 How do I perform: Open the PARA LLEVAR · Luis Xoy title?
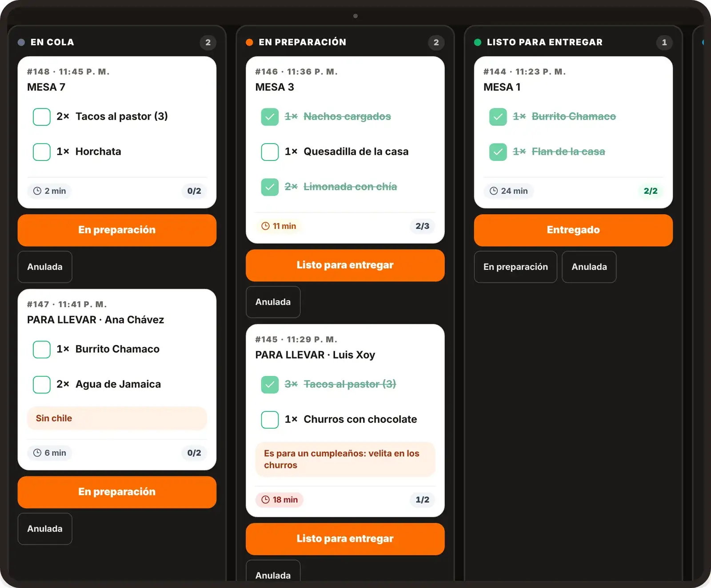tap(315, 355)
